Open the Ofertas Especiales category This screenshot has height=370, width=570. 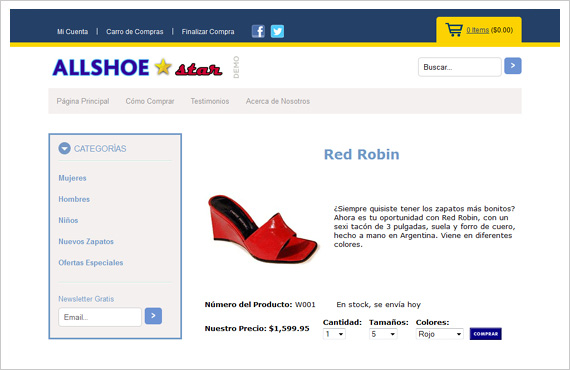pyautogui.click(x=91, y=262)
